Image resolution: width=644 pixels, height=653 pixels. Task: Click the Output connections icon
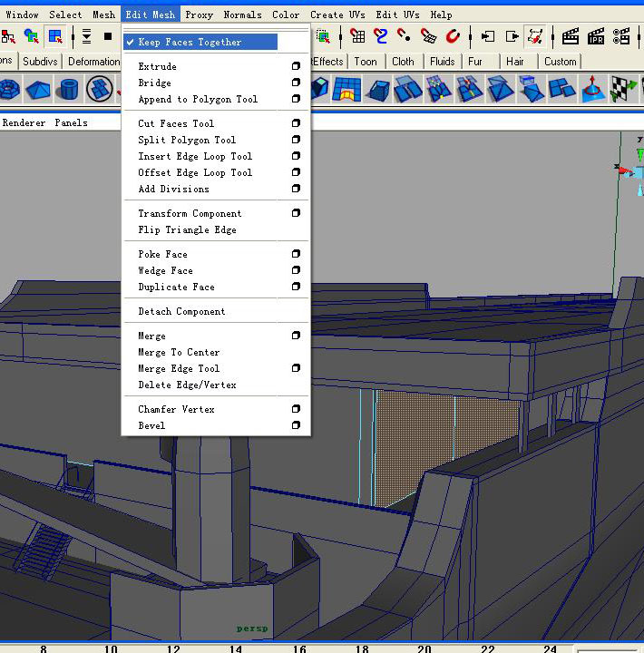point(512,36)
